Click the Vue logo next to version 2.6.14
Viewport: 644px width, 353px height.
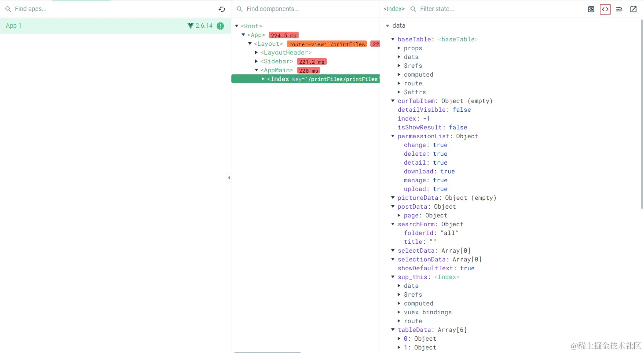coord(190,26)
